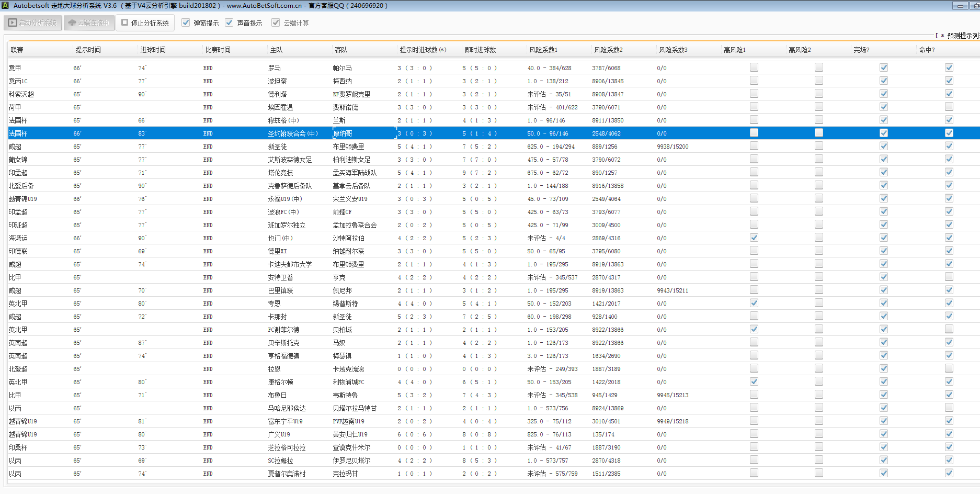980x494 pixels.
Task: Sort by the 主队 column header
Action: pos(276,50)
